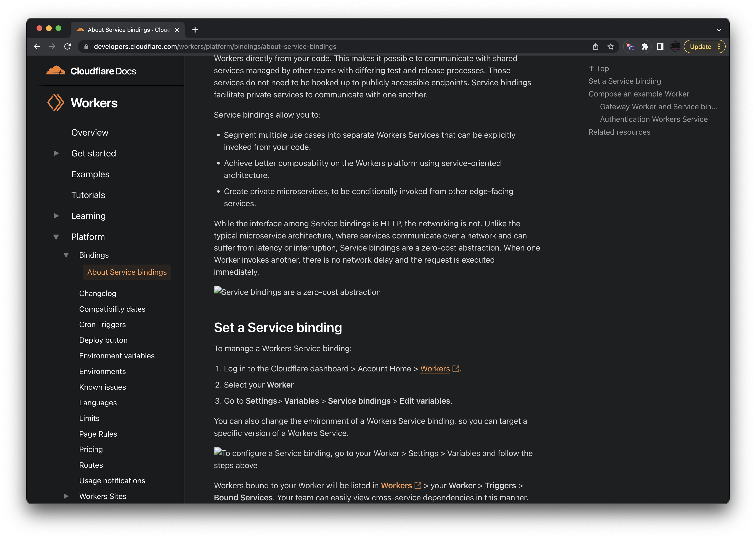Expand the Workers Sites section
Viewport: 756px width, 539px height.
coord(66,496)
